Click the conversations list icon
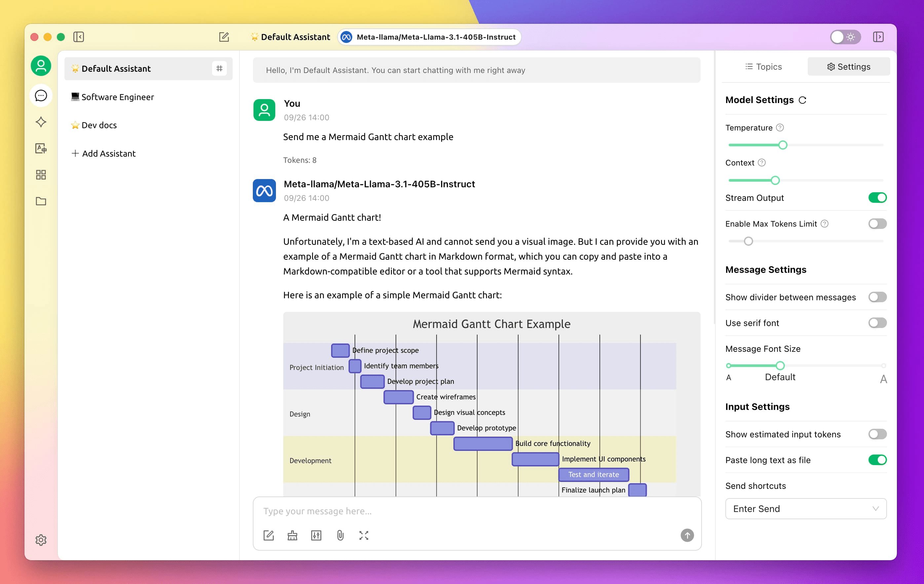 [x=40, y=95]
